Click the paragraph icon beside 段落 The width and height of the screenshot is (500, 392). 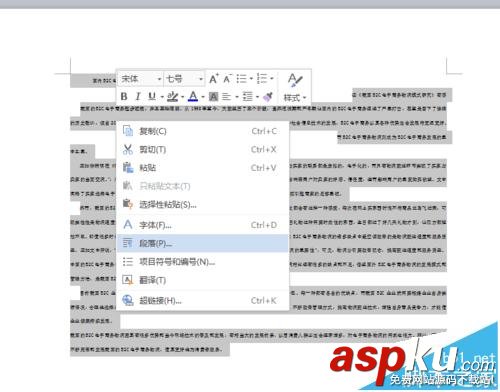tap(128, 243)
